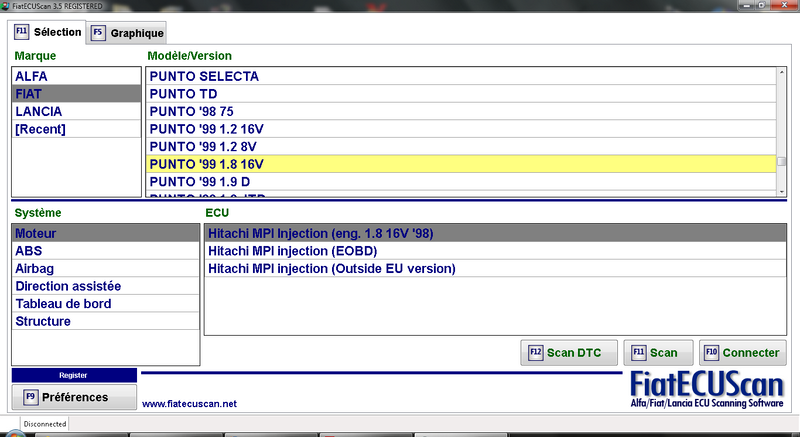800x437 pixels.
Task: Open Préférences
Action: click(x=74, y=397)
